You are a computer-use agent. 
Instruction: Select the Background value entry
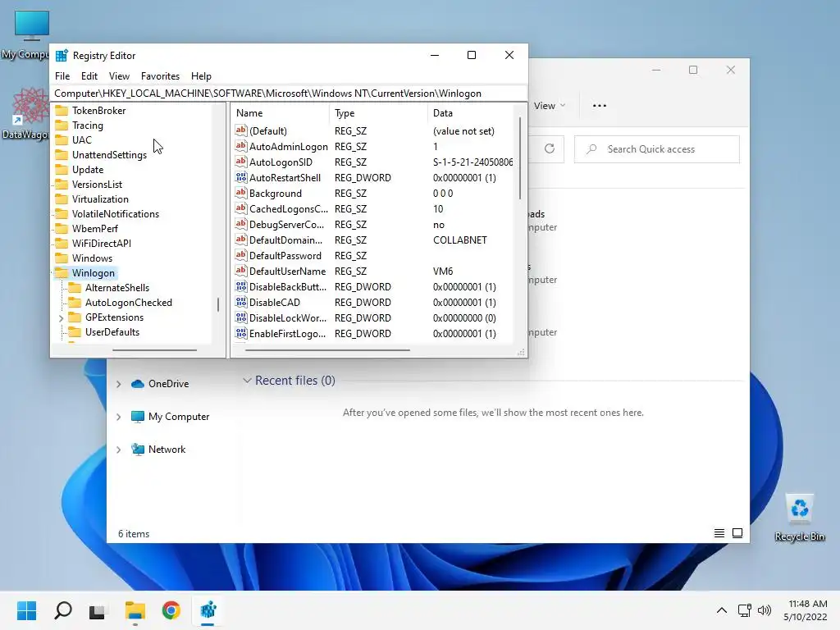coord(275,194)
